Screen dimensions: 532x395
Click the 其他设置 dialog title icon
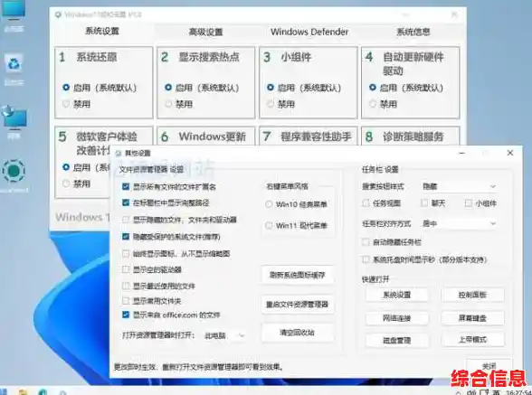118,154
